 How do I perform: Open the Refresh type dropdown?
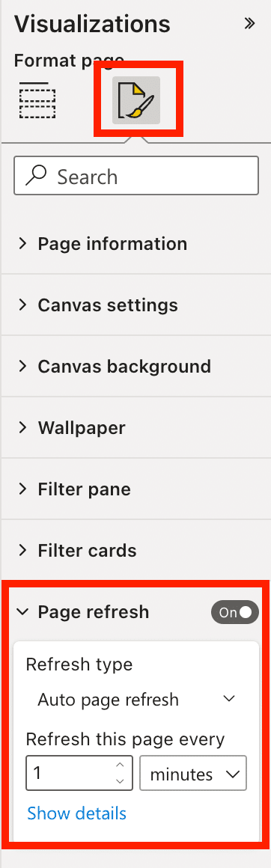(135, 700)
